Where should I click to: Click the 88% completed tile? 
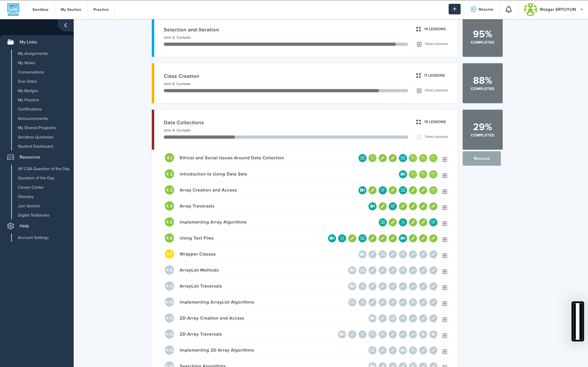coord(482,83)
